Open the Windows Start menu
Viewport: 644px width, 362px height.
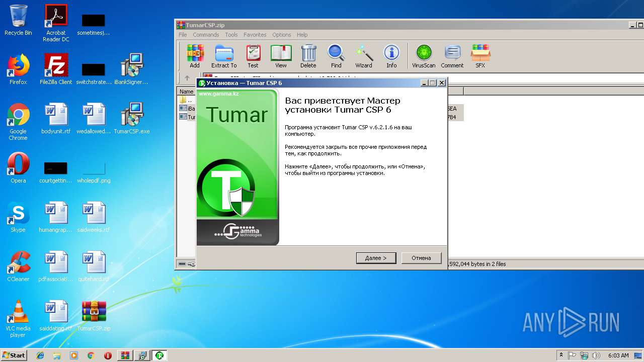coord(14,355)
